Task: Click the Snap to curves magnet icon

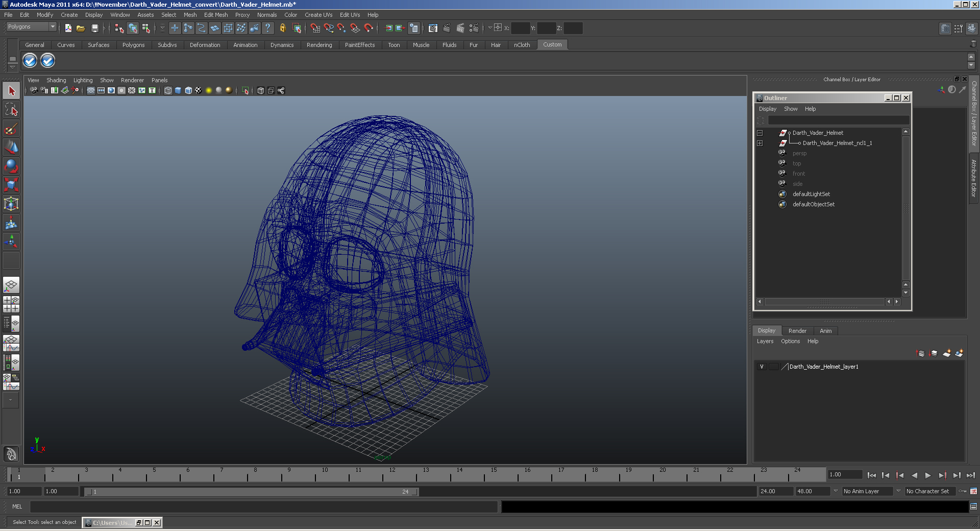Action: click(x=329, y=28)
